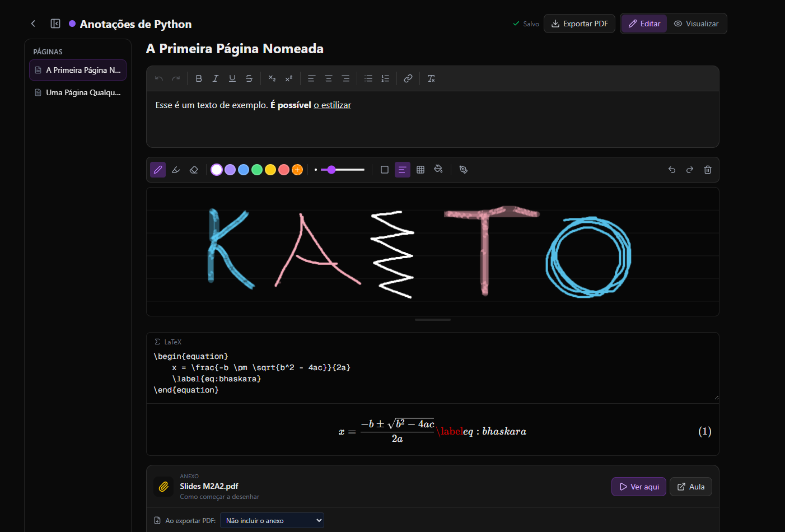
Task: Click the page title 'A Primeira Página Nomeada'
Action: click(235, 49)
